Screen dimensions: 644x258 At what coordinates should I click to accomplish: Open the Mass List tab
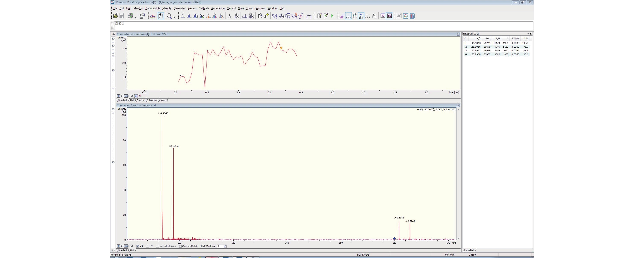pos(469,250)
